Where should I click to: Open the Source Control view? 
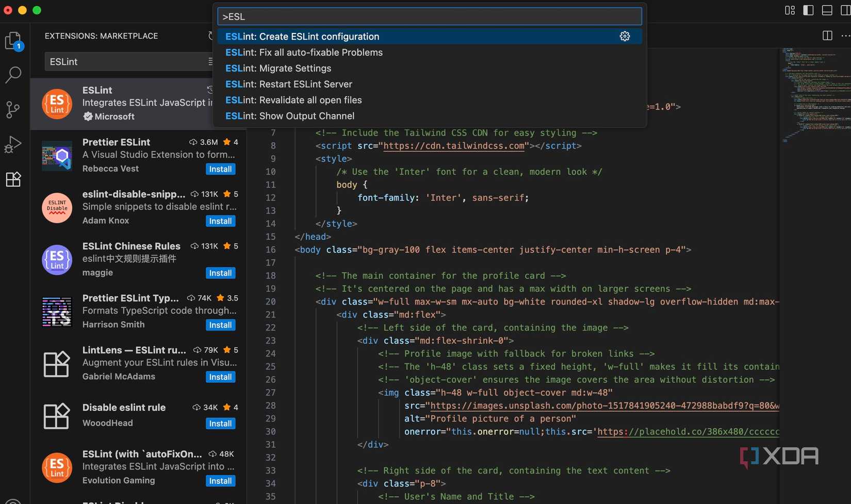[x=13, y=109]
